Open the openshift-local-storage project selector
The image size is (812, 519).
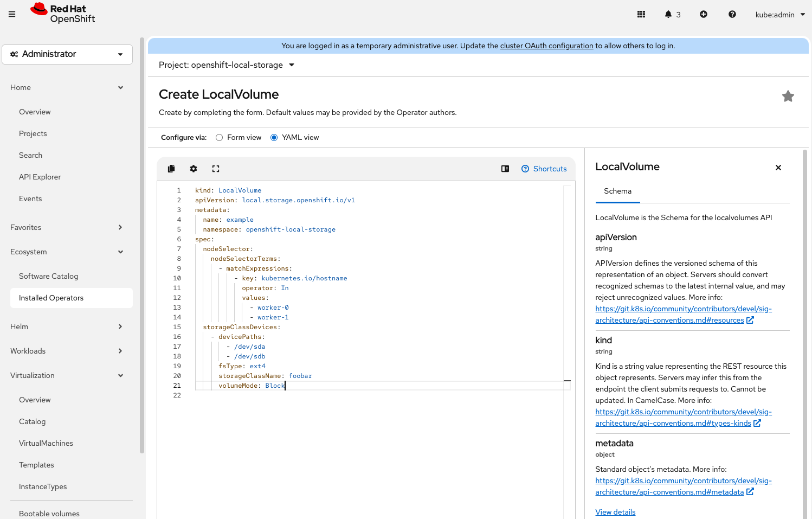pyautogui.click(x=226, y=65)
